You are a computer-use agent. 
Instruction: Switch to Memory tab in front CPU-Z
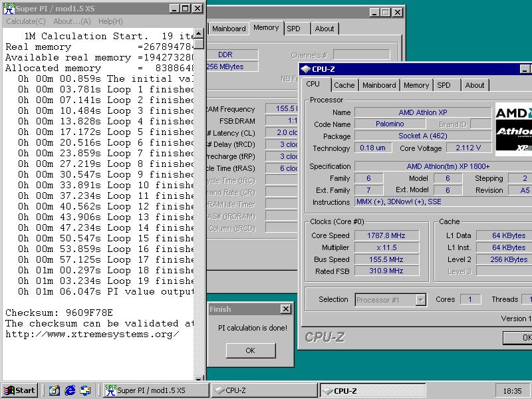coord(416,85)
